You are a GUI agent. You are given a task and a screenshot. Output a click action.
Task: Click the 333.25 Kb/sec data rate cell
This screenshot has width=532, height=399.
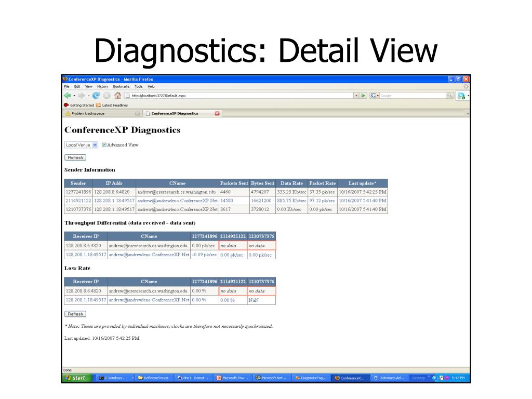[291, 192]
